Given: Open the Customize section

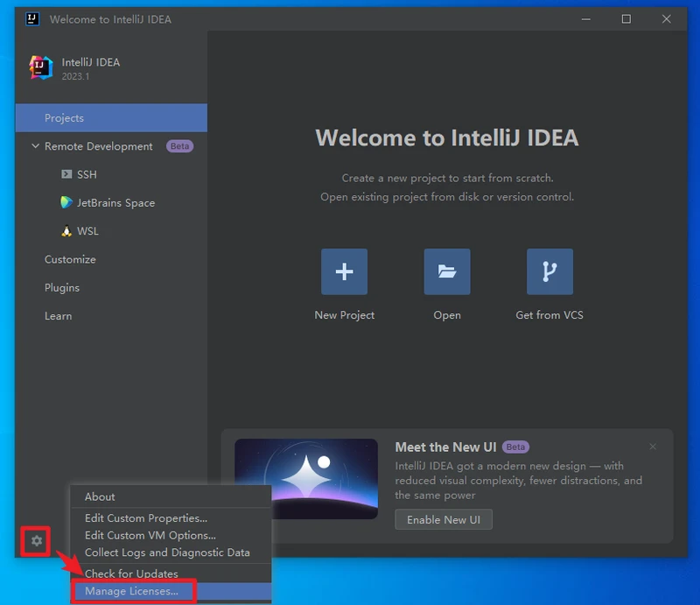Looking at the screenshot, I should 70,259.
